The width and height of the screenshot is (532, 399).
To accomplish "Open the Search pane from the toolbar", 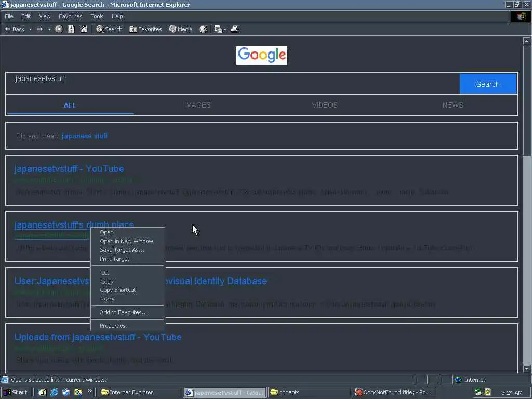I will tap(109, 29).
